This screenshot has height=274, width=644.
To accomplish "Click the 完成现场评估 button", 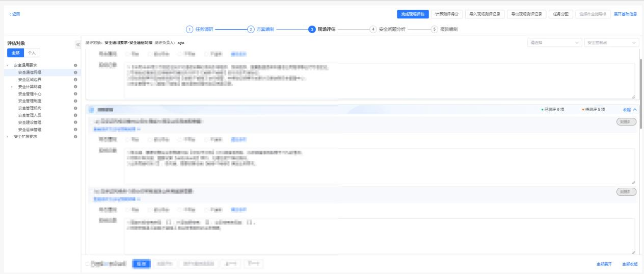I will (x=413, y=14).
